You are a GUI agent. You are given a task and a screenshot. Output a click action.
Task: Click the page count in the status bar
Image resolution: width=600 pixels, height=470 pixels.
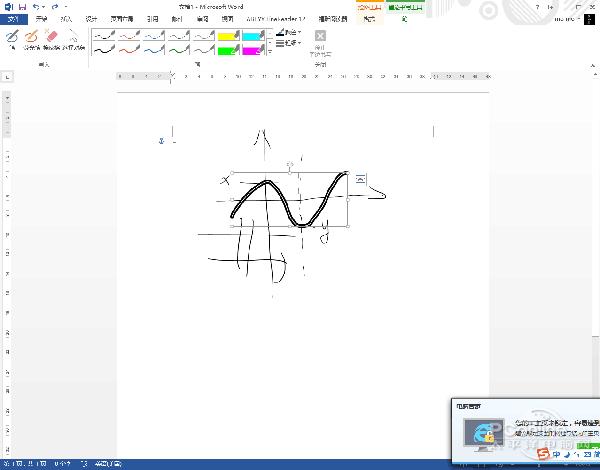(25, 464)
